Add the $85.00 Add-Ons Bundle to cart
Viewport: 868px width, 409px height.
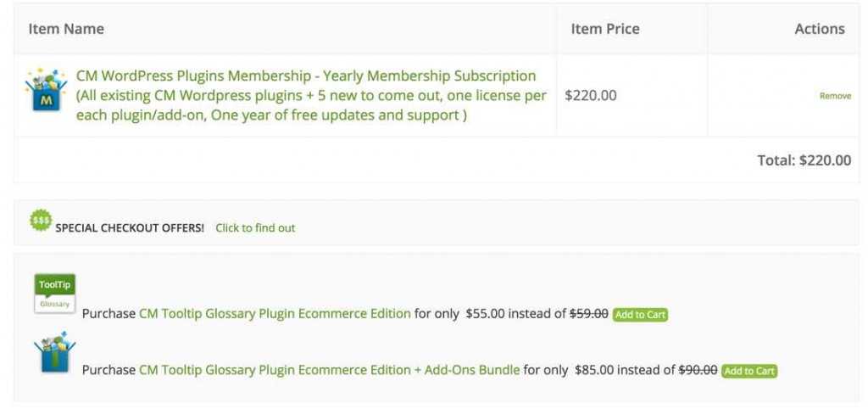749,371
